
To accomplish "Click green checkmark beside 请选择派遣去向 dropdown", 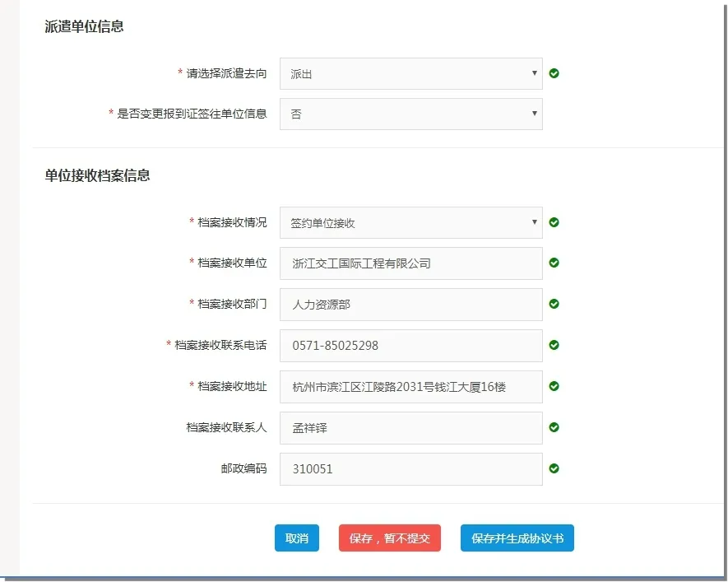I will pos(554,73).
